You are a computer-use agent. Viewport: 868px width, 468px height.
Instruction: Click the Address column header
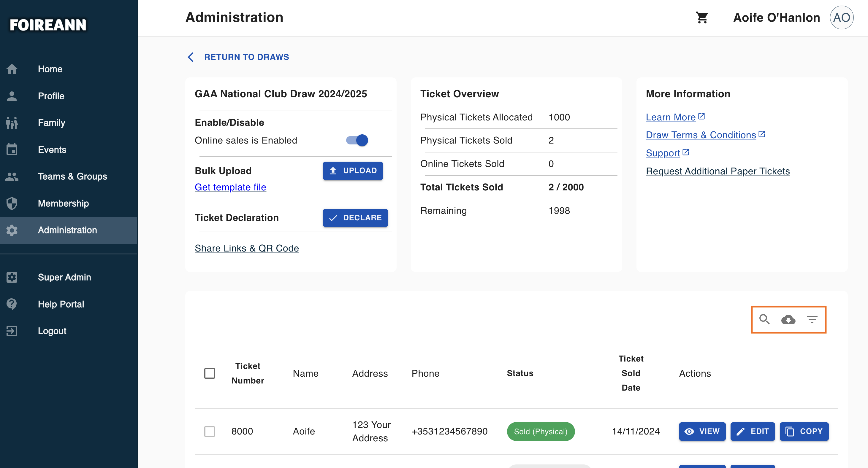(370, 373)
